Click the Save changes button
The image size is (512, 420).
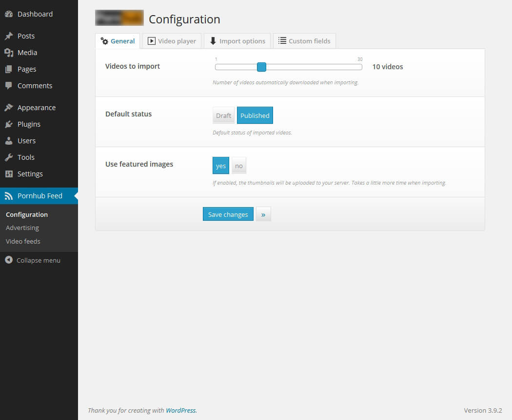(x=228, y=214)
